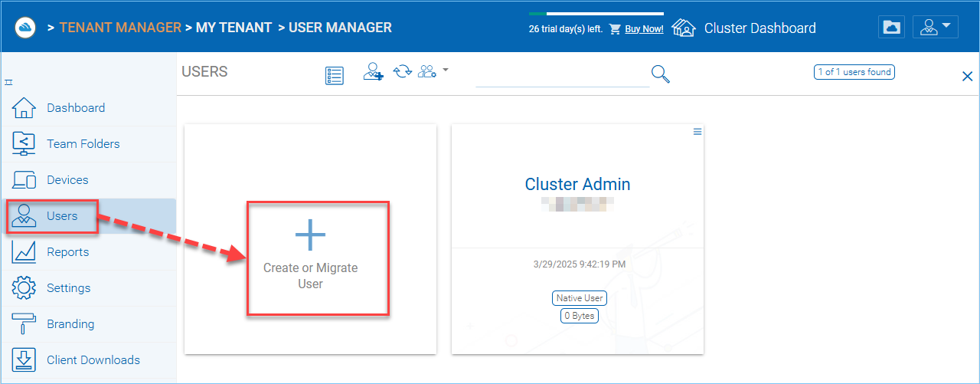Expand the group users dropdown arrow
980x384 pixels.
(445, 70)
